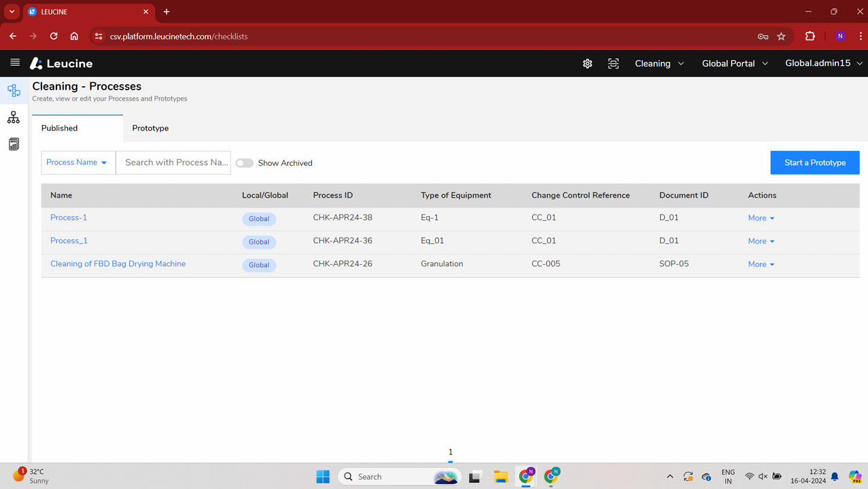The height and width of the screenshot is (489, 868).
Task: Open the hamburger menu in Leucine header
Action: 15,62
